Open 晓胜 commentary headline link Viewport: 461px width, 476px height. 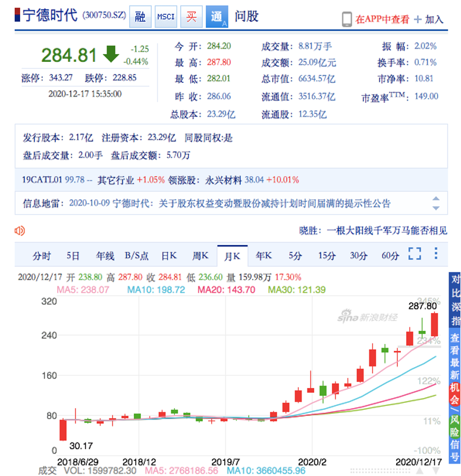click(373, 231)
